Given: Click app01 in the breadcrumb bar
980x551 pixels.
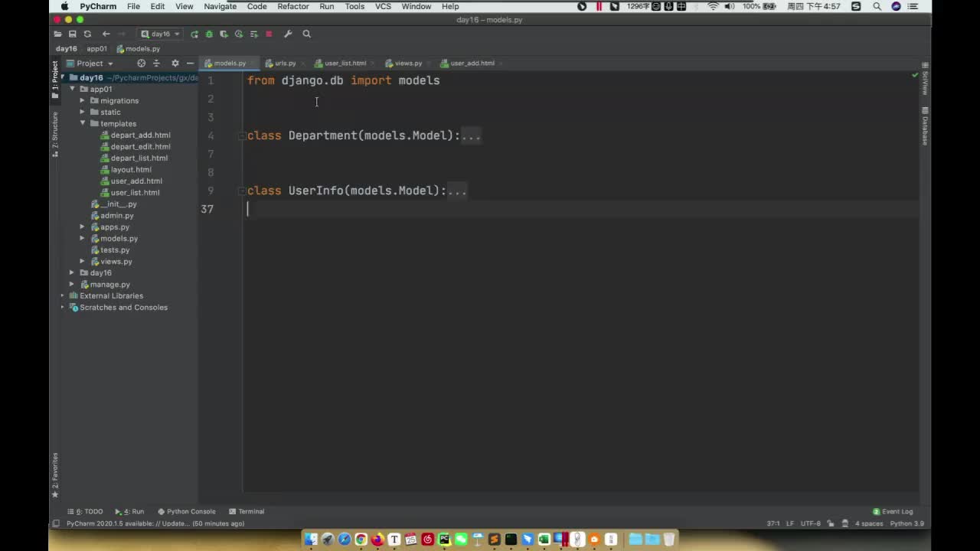Looking at the screenshot, I should point(96,49).
